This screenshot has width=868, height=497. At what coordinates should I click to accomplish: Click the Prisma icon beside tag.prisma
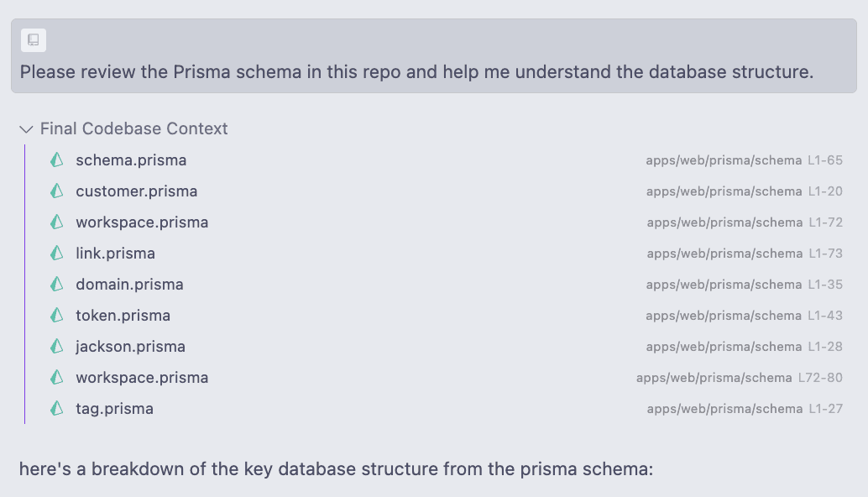[x=57, y=409]
